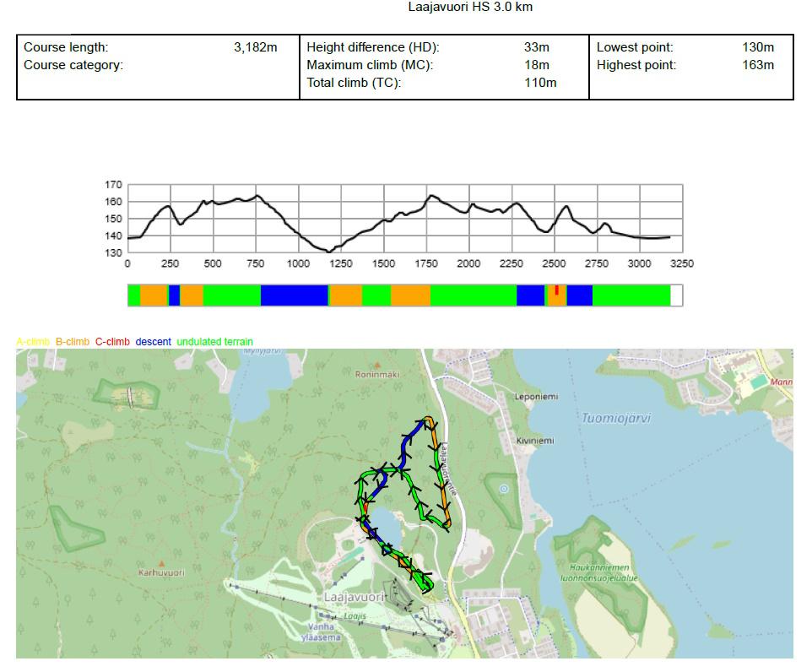Viewport: 812px width, 672px height.
Task: Click y-axis label '170' on elevation chart
Action: 113,185
